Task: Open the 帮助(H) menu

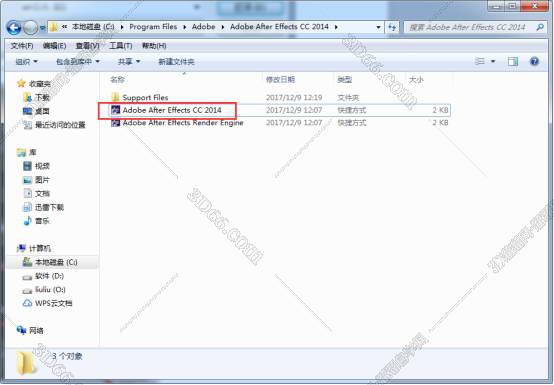Action: point(154,46)
